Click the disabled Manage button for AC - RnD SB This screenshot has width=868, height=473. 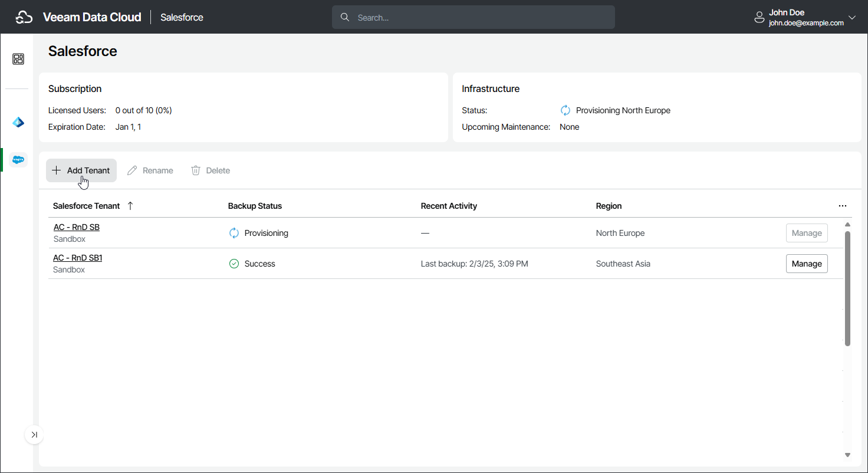(x=807, y=233)
